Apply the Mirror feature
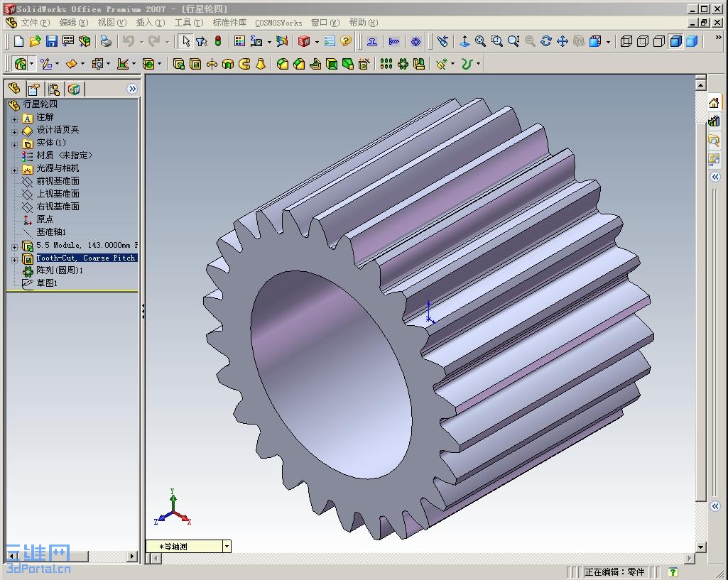The width and height of the screenshot is (728, 580). 419,64
